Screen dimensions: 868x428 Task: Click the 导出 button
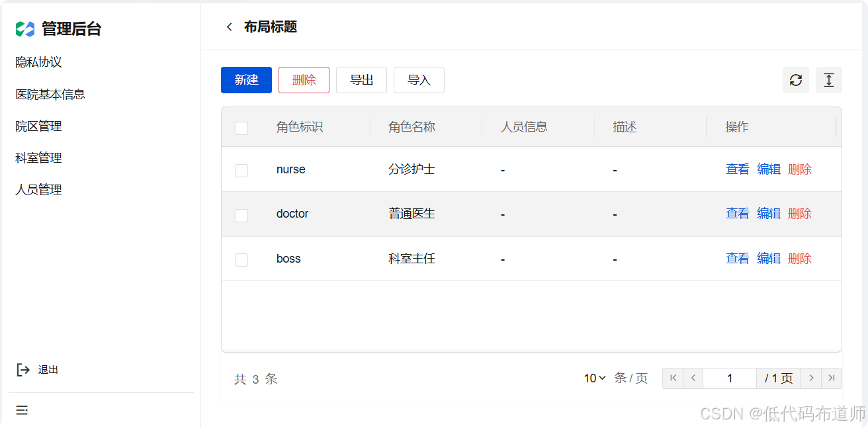pyautogui.click(x=361, y=80)
